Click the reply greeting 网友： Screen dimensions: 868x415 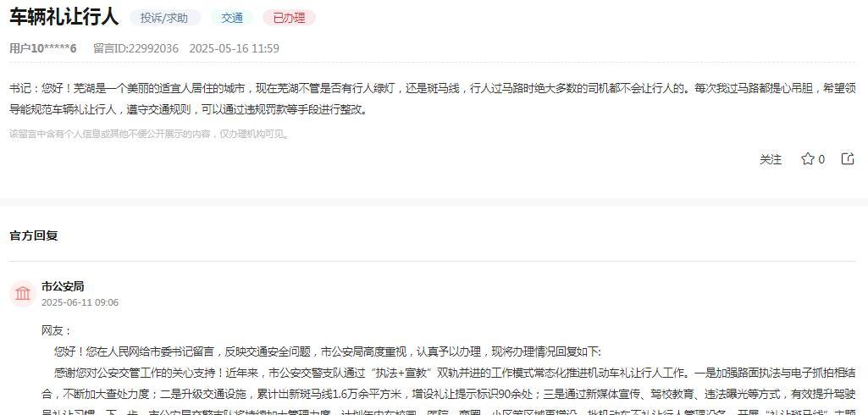(57, 331)
